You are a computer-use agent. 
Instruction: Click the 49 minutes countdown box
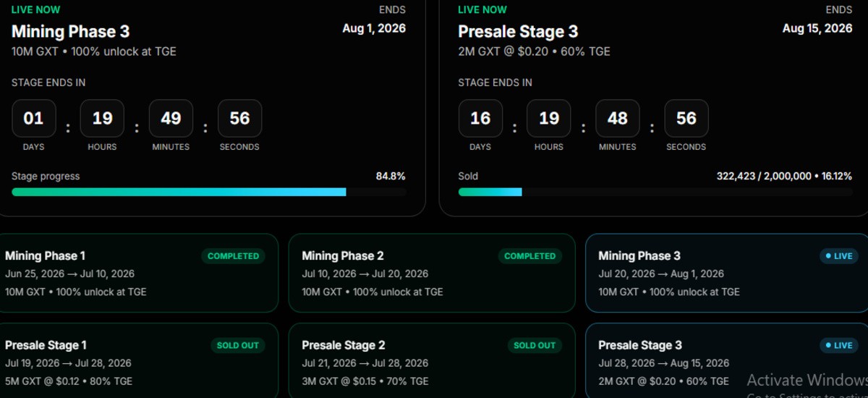(x=171, y=118)
